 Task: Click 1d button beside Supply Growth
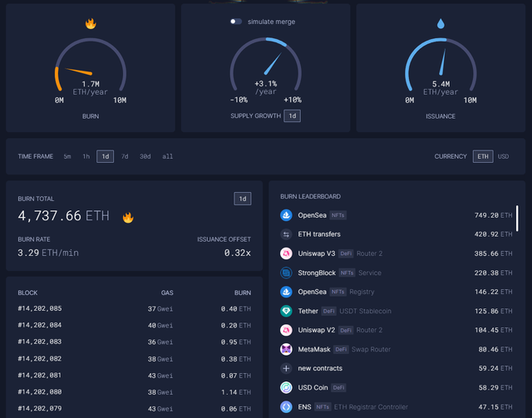pos(292,116)
